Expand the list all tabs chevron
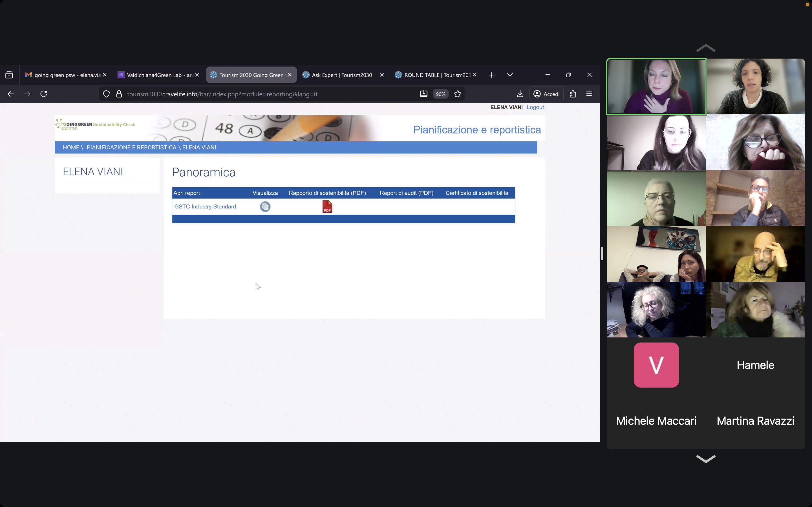Screen dimensions: 812x507 pyautogui.click(x=510, y=75)
